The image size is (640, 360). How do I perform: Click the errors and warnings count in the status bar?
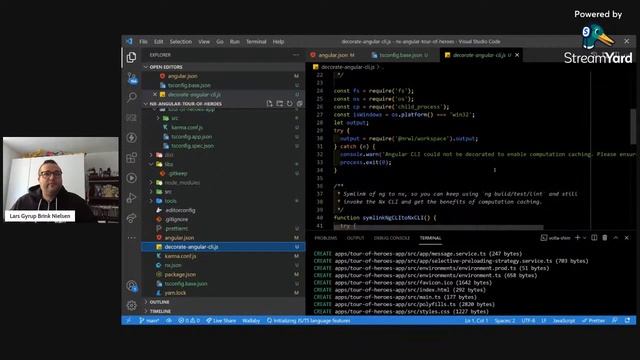point(189,321)
